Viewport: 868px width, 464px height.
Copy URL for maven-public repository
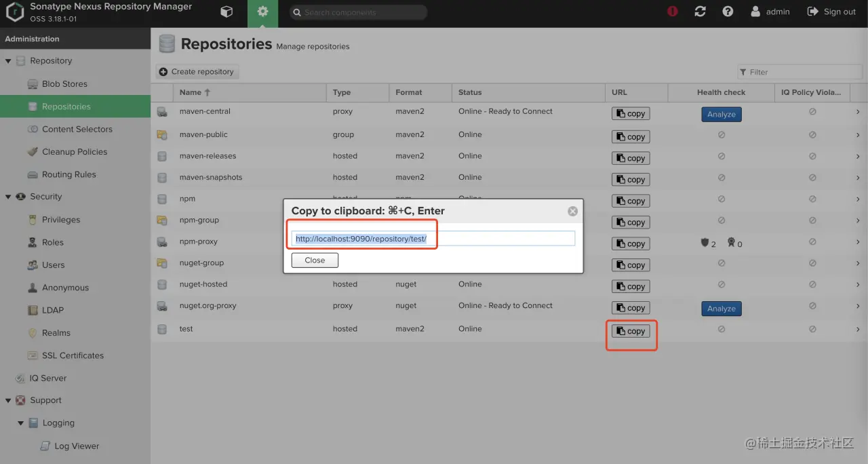pyautogui.click(x=630, y=137)
